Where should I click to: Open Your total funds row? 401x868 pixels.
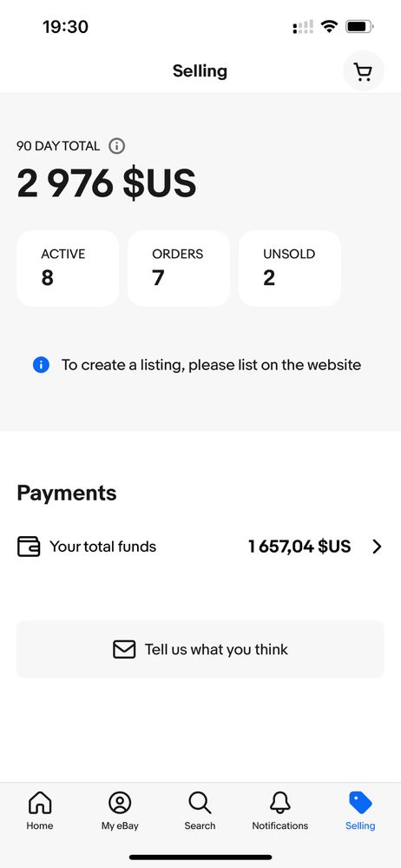[x=200, y=547]
